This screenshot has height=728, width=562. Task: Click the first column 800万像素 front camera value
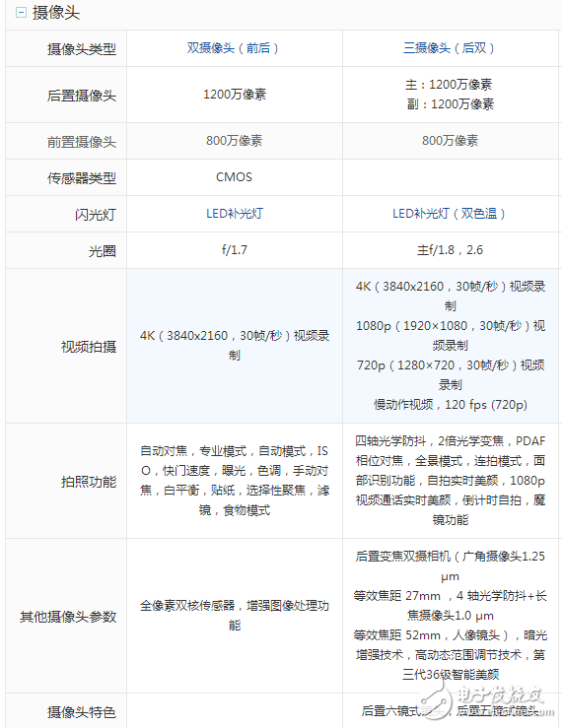coord(235,141)
